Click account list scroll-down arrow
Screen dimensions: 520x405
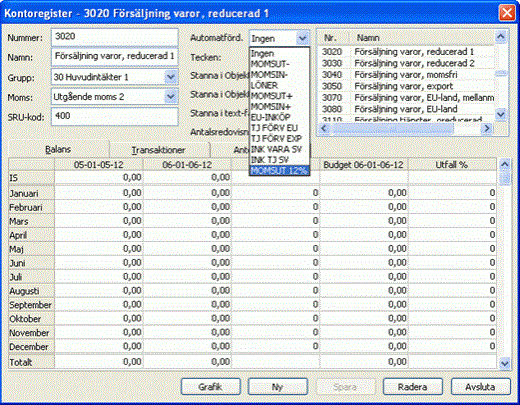(501, 115)
